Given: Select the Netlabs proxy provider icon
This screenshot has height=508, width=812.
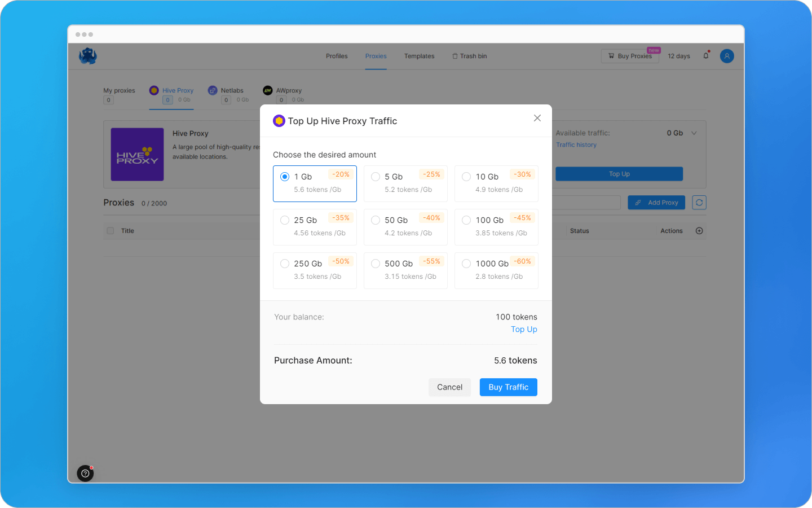Looking at the screenshot, I should [213, 90].
